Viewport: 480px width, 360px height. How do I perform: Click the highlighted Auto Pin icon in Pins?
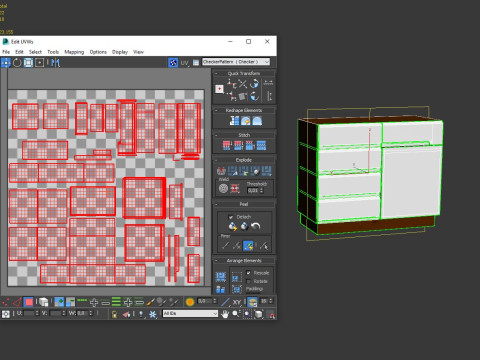pyautogui.click(x=248, y=246)
